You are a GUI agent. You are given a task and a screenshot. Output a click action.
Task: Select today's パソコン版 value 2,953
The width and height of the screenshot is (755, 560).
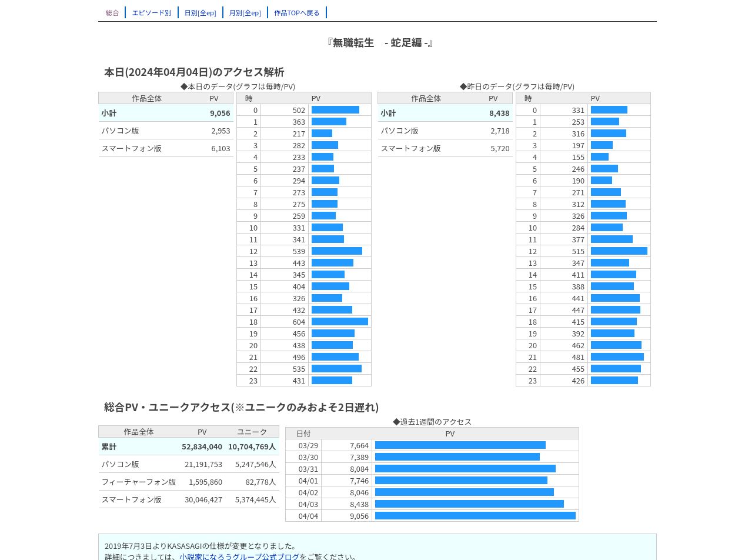click(221, 131)
